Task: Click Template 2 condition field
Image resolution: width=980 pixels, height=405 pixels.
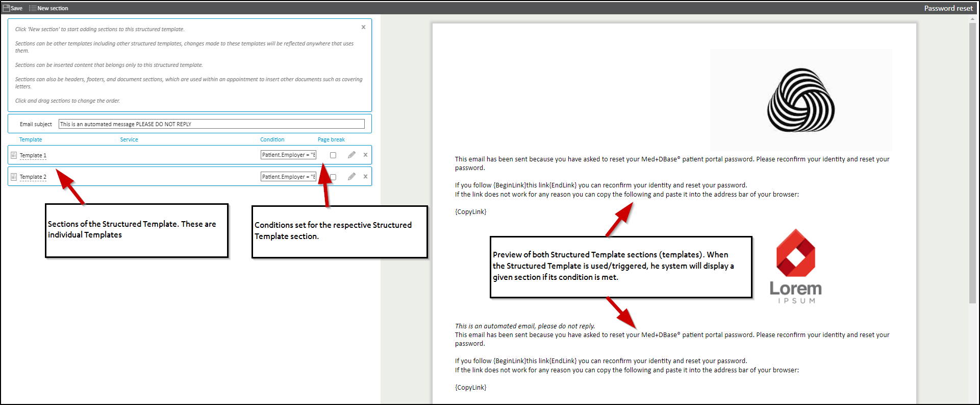Action: tap(288, 177)
